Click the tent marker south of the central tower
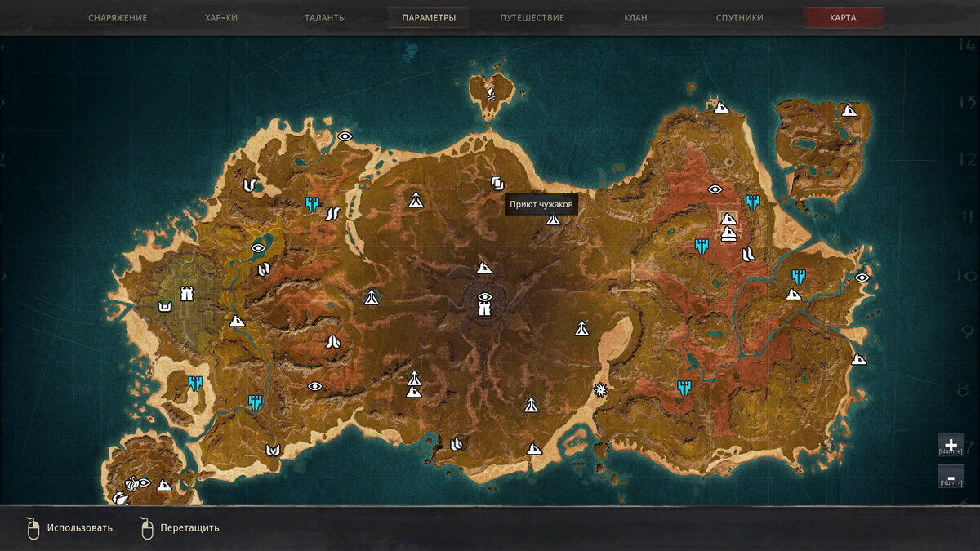 pyautogui.click(x=531, y=404)
